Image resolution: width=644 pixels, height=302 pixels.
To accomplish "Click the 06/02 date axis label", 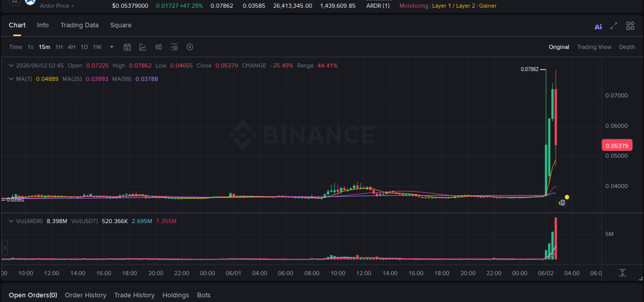I will pyautogui.click(x=546, y=273).
